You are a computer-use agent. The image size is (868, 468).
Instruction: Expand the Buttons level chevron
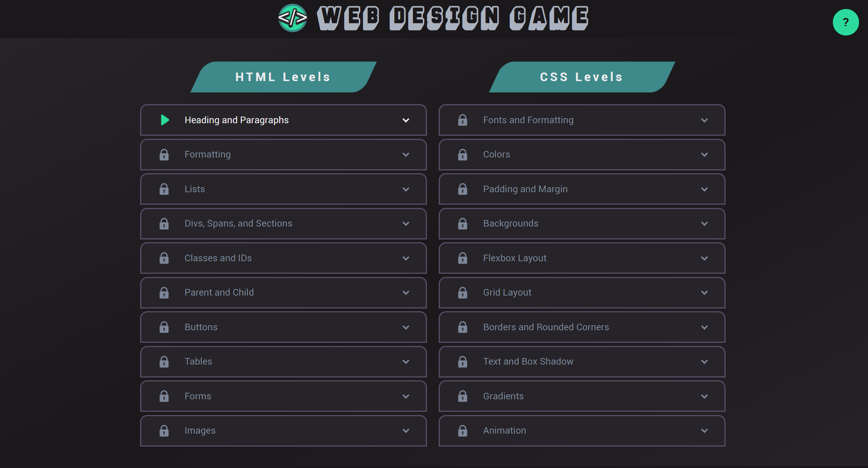pyautogui.click(x=406, y=327)
